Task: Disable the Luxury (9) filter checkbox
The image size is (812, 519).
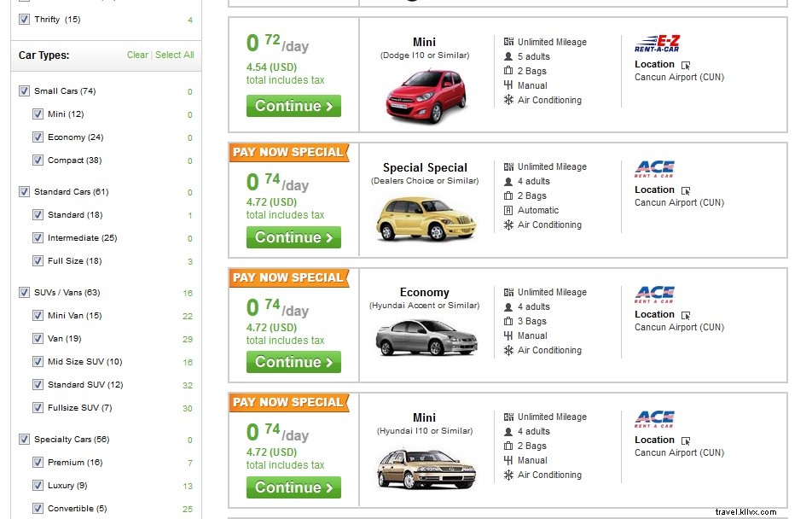Action: click(38, 486)
